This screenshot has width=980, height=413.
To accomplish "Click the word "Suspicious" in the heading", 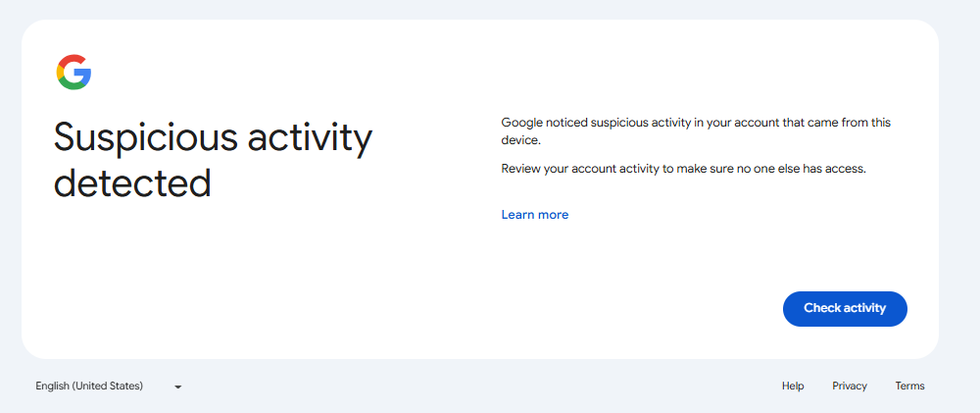I will click(142, 139).
